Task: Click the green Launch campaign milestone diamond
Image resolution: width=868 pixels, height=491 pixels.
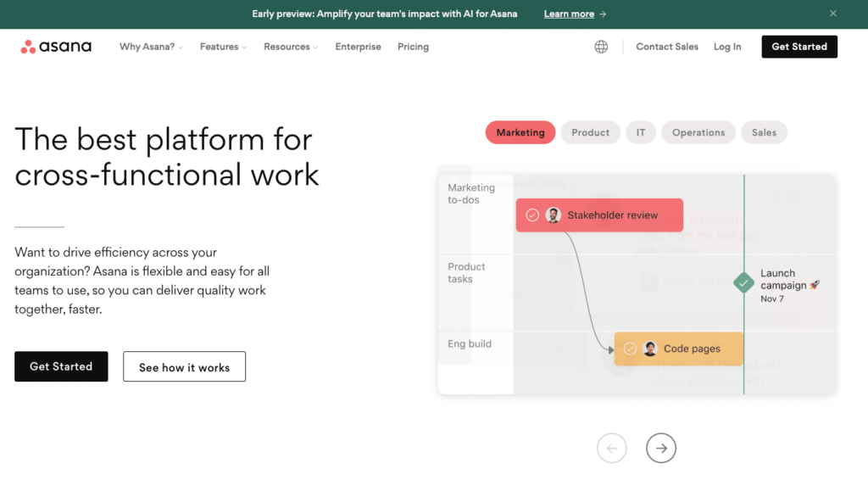Action: pyautogui.click(x=743, y=283)
